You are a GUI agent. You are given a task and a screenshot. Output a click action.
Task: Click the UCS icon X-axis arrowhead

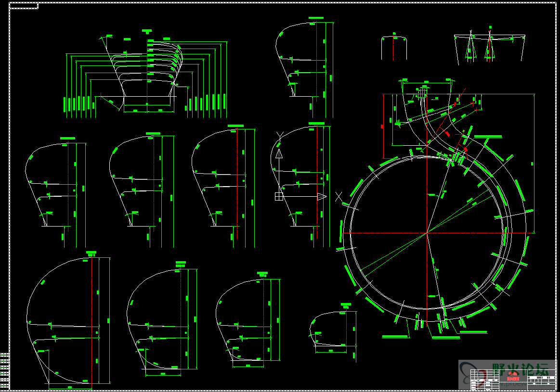322,197
